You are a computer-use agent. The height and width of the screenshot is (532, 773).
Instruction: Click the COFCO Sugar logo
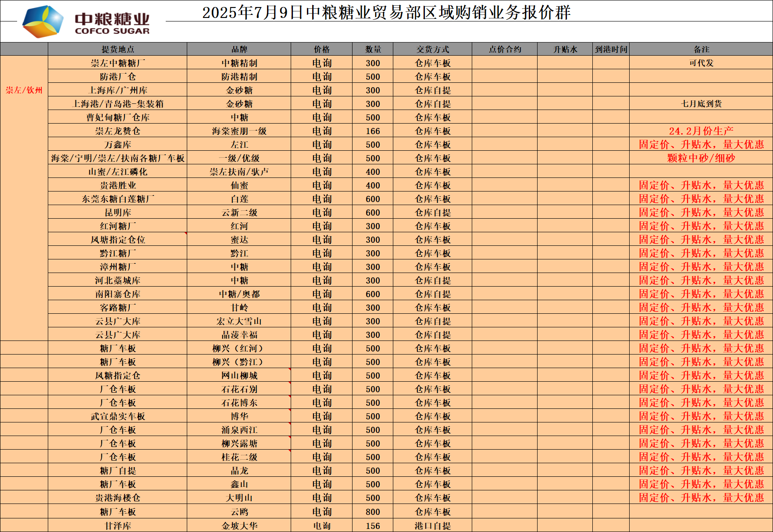tap(87, 22)
